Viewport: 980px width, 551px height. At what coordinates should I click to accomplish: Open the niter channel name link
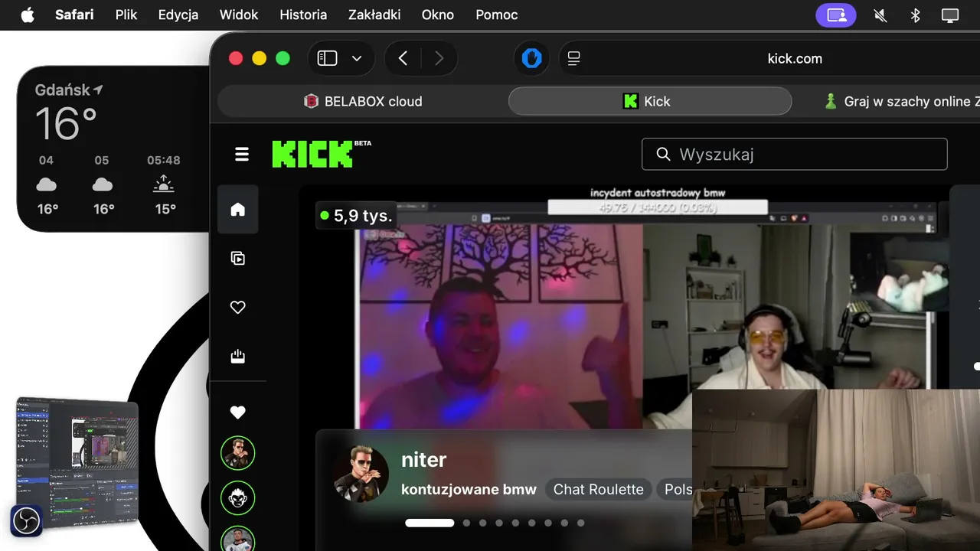[423, 460]
